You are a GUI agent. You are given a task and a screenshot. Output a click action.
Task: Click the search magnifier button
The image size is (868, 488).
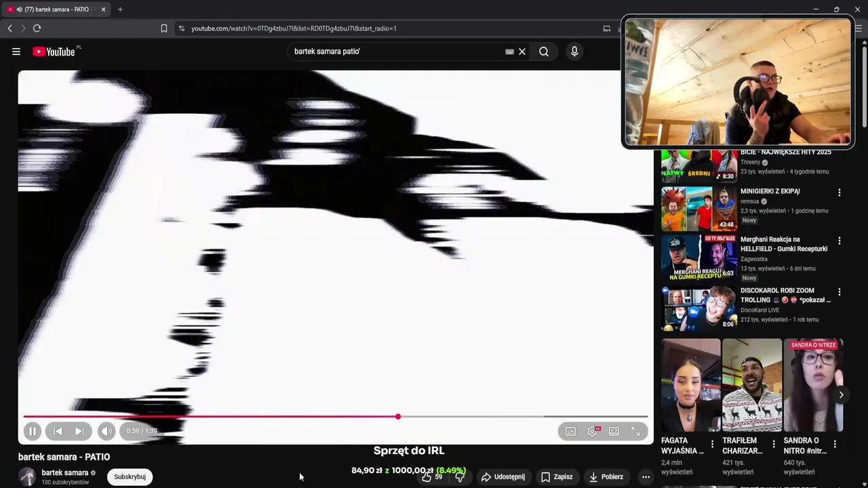coord(544,52)
